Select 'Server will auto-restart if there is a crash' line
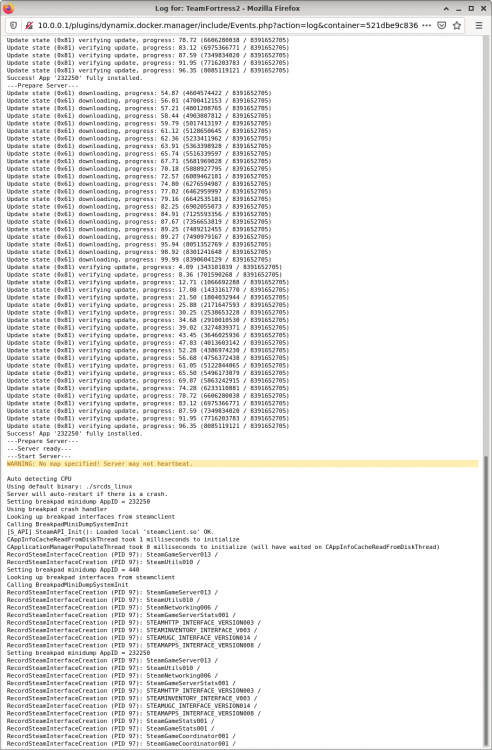 [87, 494]
